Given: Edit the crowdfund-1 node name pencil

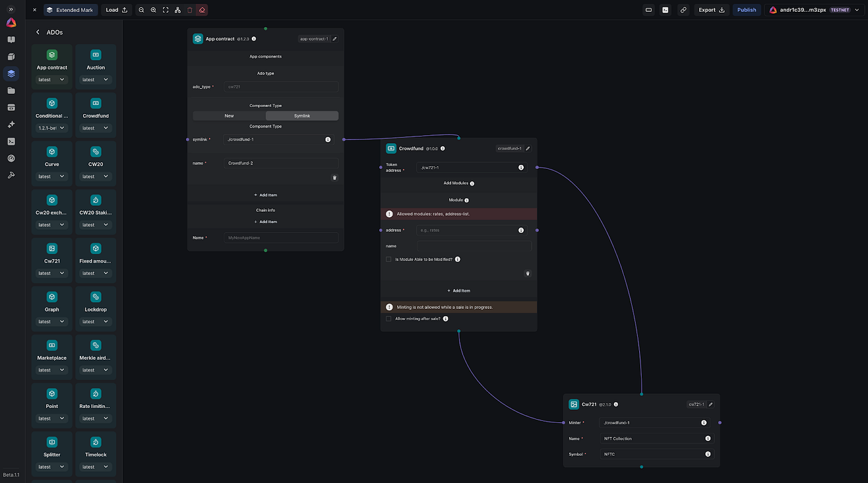Looking at the screenshot, I should (x=528, y=148).
